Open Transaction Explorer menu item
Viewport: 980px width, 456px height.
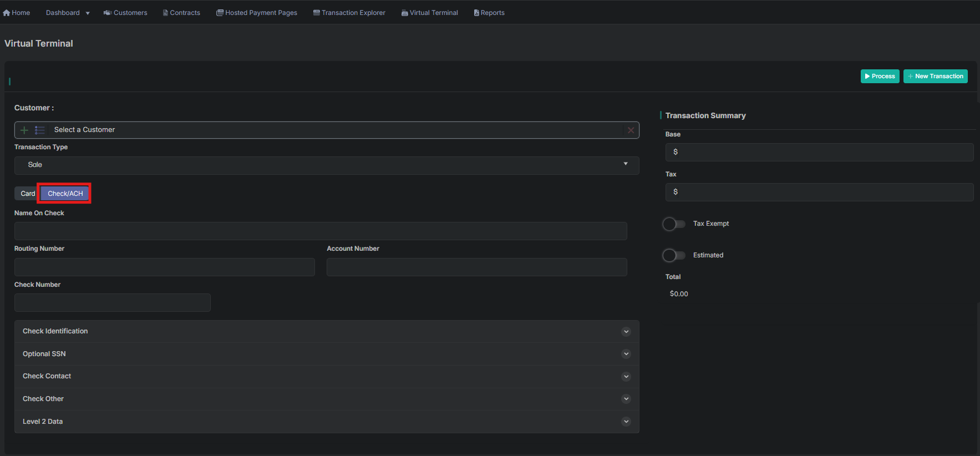tap(349, 13)
